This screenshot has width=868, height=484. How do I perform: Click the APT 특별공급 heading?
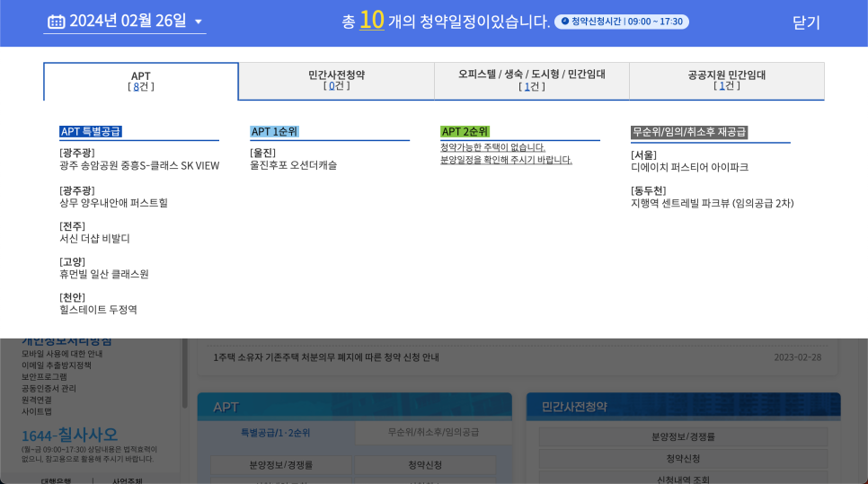coord(91,132)
